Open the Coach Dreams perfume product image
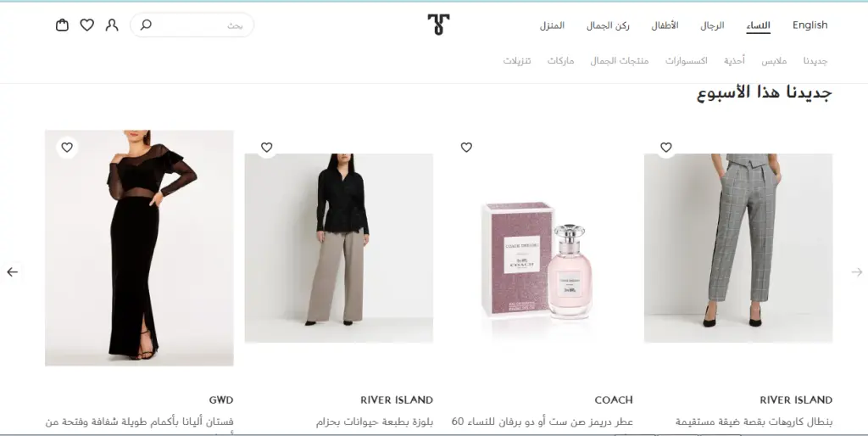The height and width of the screenshot is (436, 868). [538, 260]
